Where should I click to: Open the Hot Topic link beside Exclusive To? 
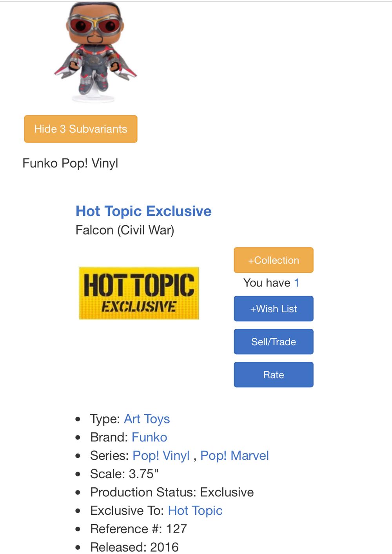pos(195,510)
